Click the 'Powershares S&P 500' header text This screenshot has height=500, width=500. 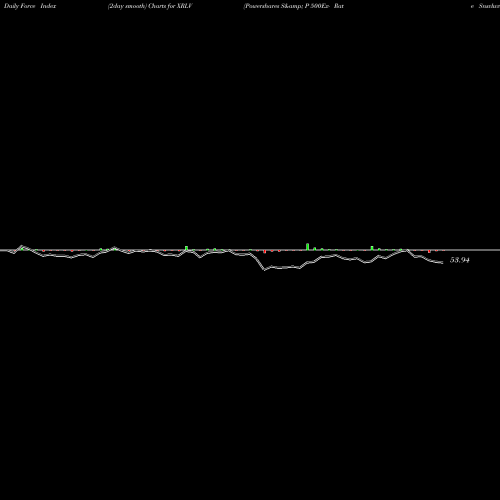(293, 6)
